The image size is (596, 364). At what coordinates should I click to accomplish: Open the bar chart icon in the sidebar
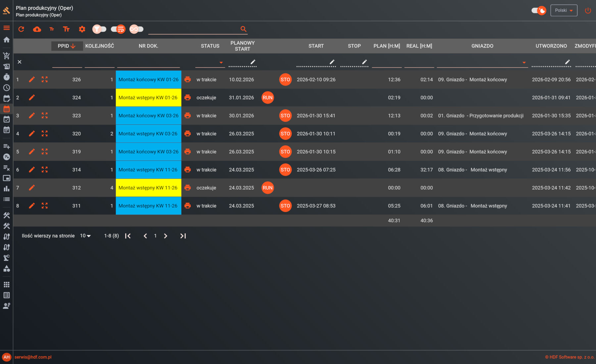(7, 189)
